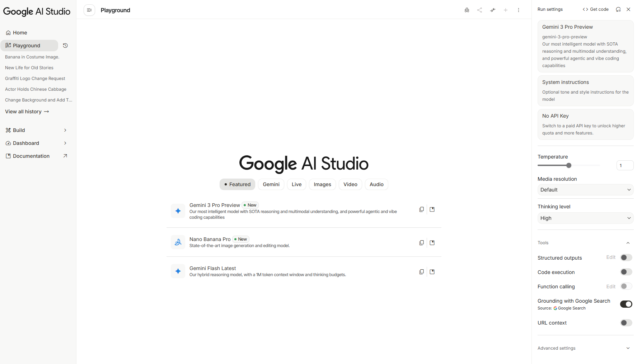Image resolution: width=637 pixels, height=364 pixels.
Task: Open Playground in sidebar
Action: pos(29,46)
